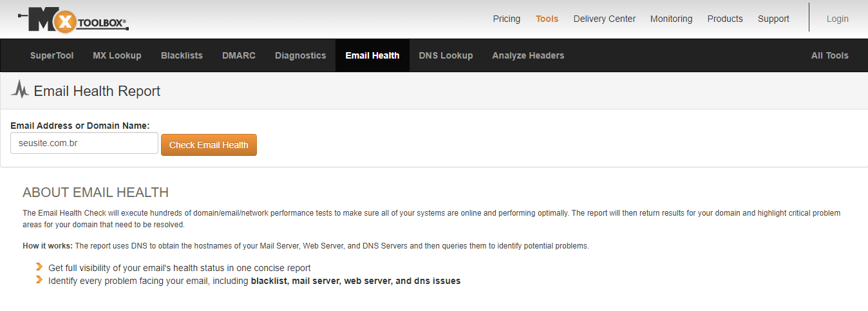Image resolution: width=868 pixels, height=311 pixels.
Task: Open the Monitoring menu item
Action: tap(671, 19)
